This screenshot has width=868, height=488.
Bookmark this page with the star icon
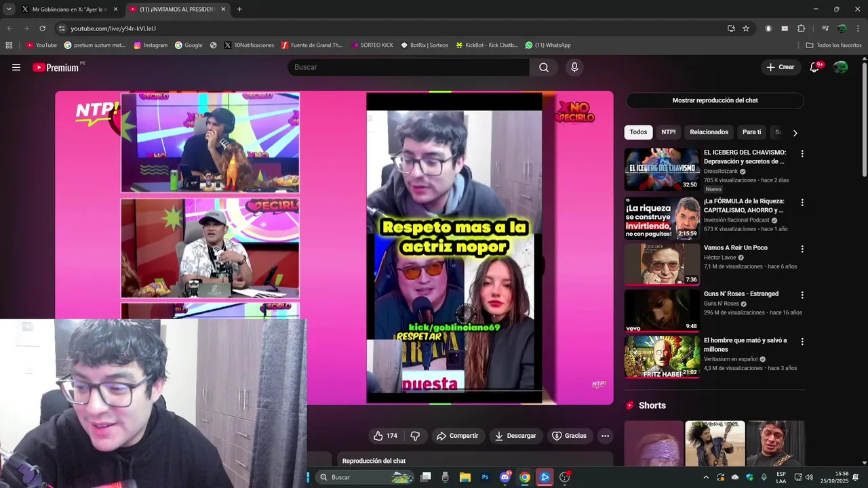(746, 28)
